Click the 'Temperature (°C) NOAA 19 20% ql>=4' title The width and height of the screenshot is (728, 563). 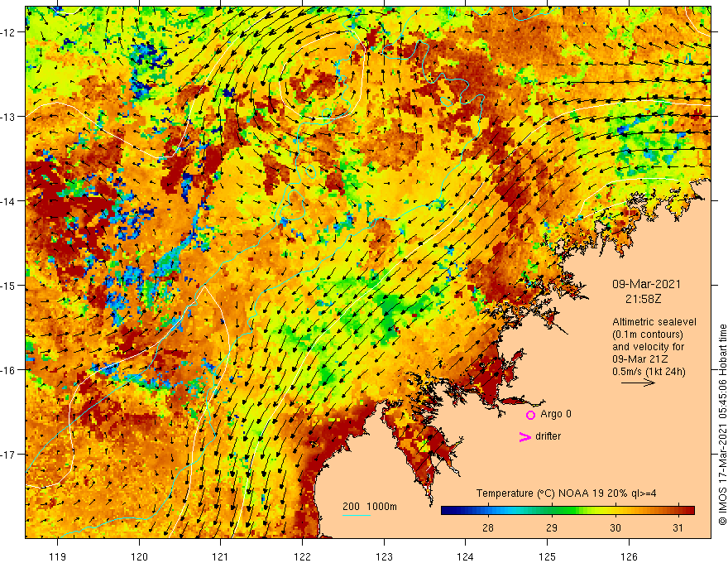click(x=566, y=493)
